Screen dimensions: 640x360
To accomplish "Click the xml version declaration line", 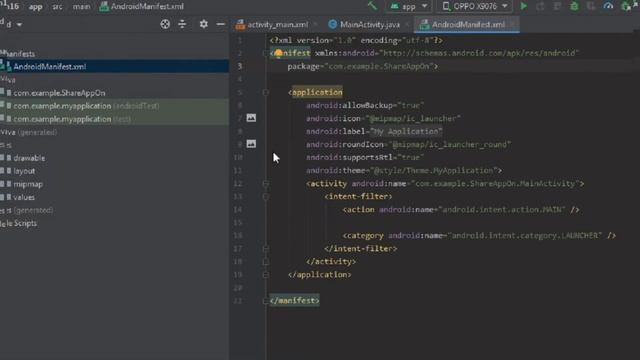I will (356, 40).
